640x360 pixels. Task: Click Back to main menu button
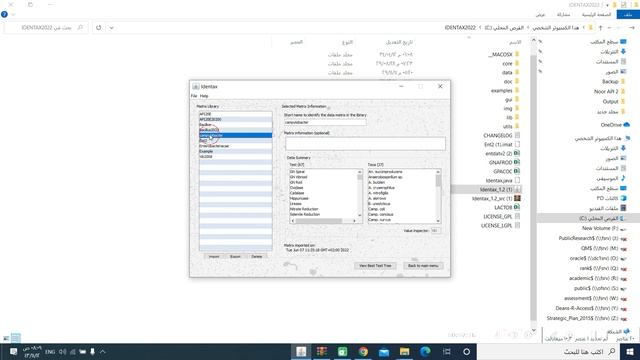423,266
